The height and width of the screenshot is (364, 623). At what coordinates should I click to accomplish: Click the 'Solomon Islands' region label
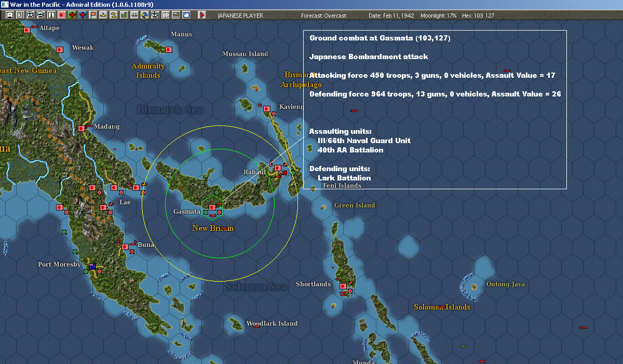click(442, 307)
